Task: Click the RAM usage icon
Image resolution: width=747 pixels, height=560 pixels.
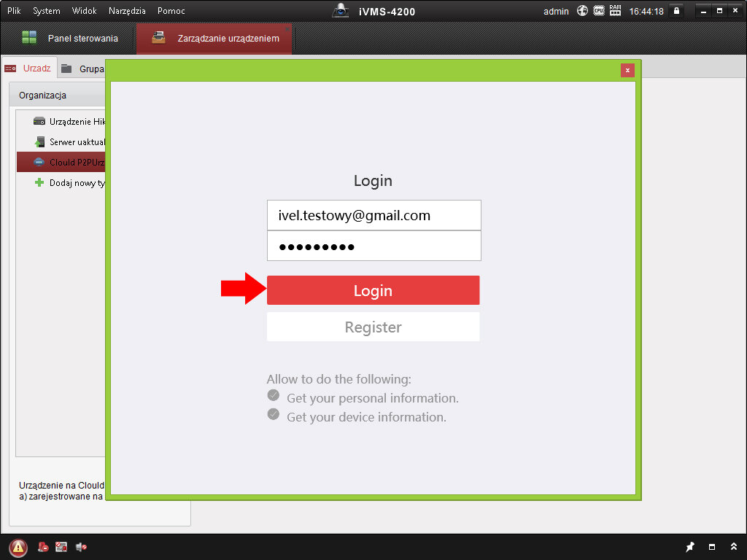Action: click(x=615, y=11)
